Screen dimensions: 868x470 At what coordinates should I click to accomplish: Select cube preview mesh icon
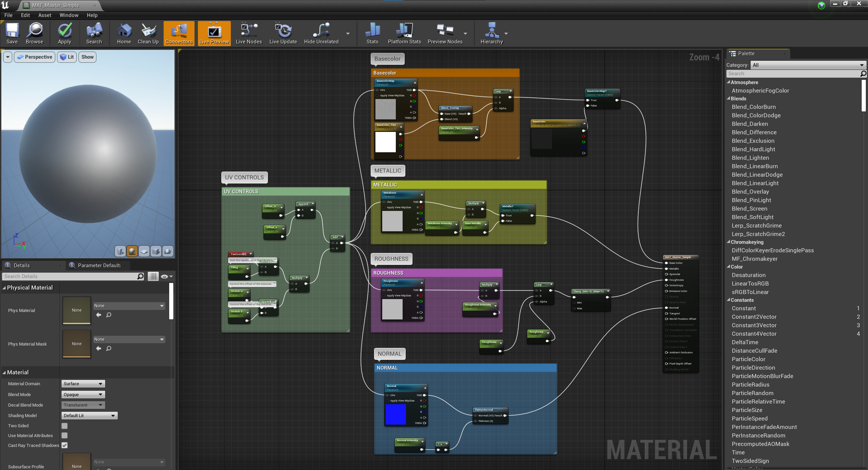156,251
